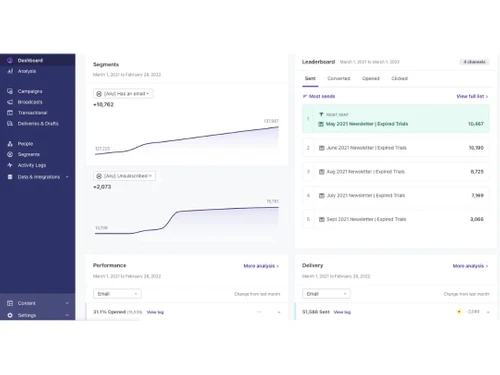Image resolution: width=500 pixels, height=375 pixels.
Task: Click the Settings gear icon
Action: [x=10, y=315]
